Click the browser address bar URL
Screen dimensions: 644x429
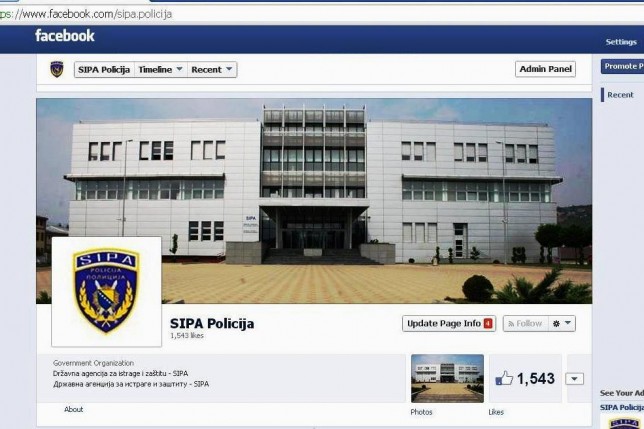coord(86,14)
